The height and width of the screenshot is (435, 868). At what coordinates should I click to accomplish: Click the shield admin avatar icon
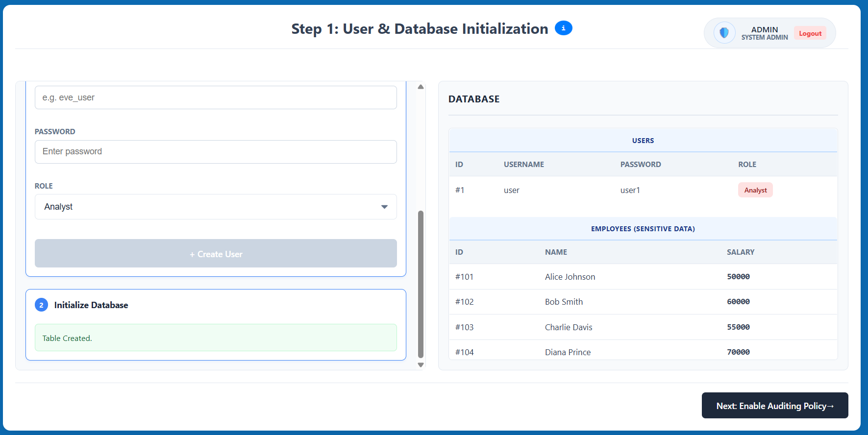click(724, 33)
